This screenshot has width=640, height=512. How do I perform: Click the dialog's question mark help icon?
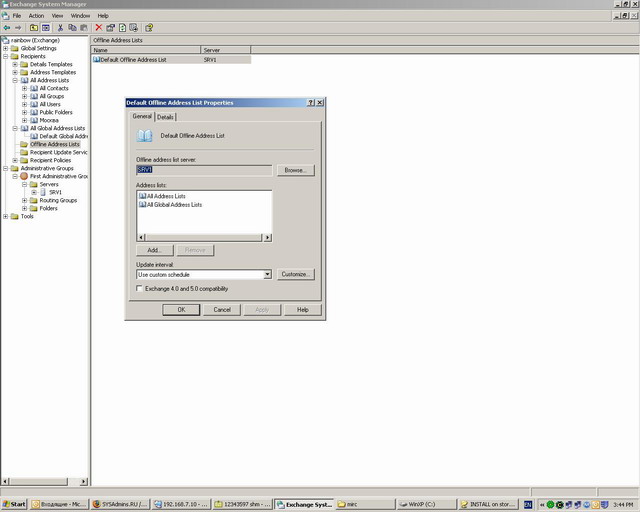(x=311, y=103)
